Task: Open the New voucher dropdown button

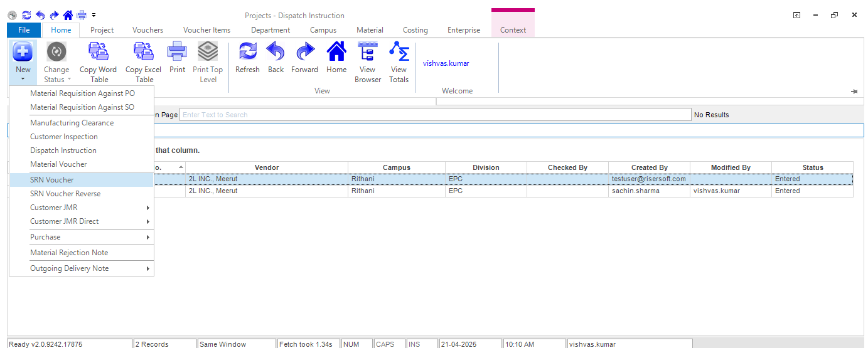Action: click(x=23, y=62)
